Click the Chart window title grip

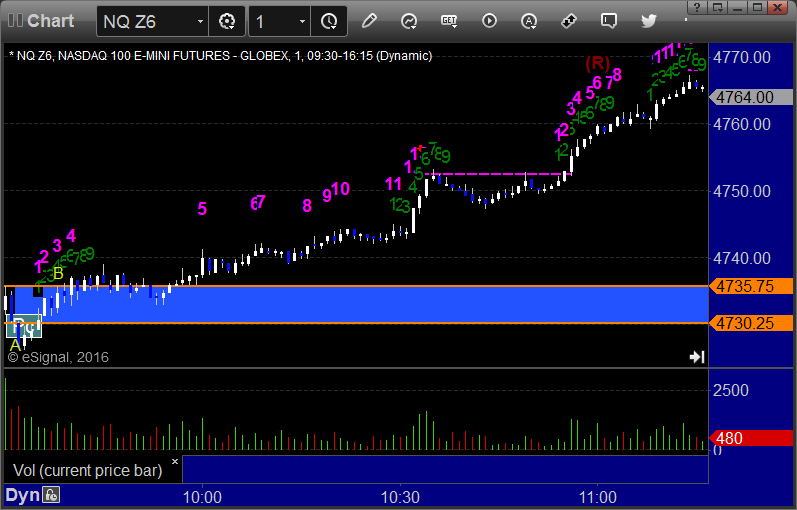point(15,21)
